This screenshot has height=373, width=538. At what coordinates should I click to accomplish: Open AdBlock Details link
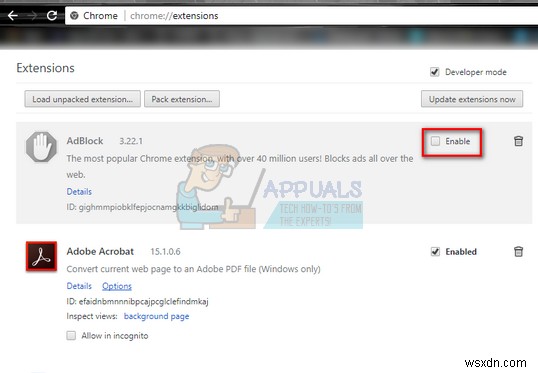point(79,191)
